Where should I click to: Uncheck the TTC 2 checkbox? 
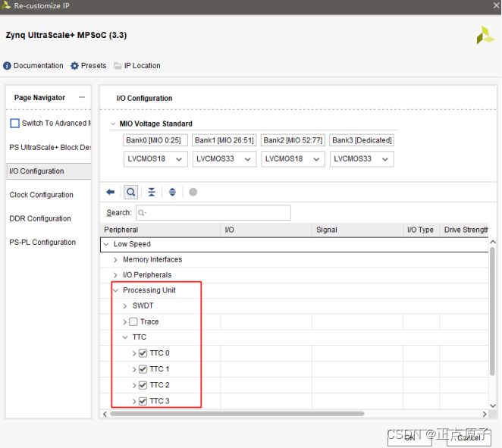pos(143,385)
